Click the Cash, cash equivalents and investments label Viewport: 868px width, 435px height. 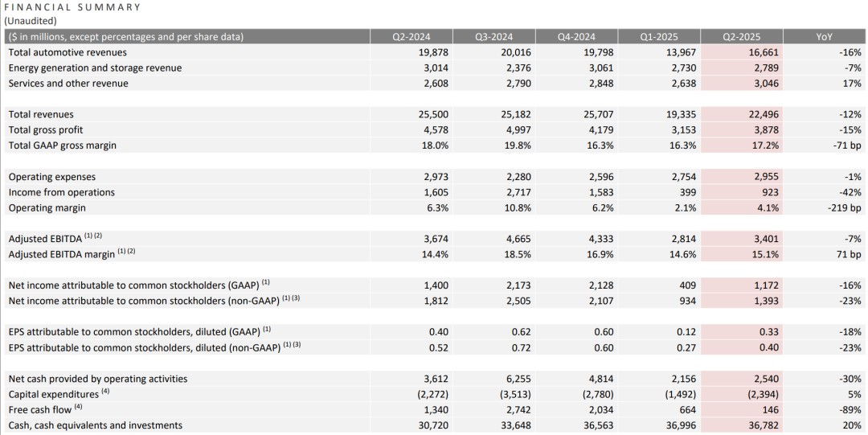[x=95, y=425]
